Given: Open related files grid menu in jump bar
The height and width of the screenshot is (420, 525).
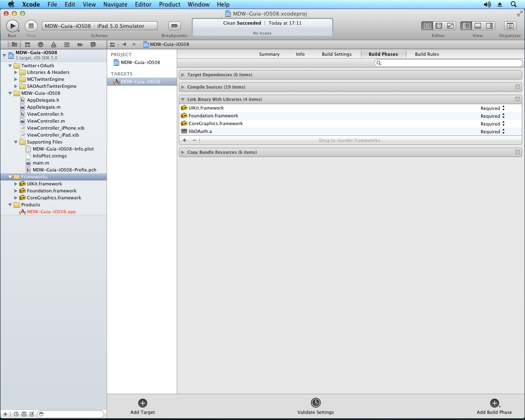Looking at the screenshot, I should point(112,44).
